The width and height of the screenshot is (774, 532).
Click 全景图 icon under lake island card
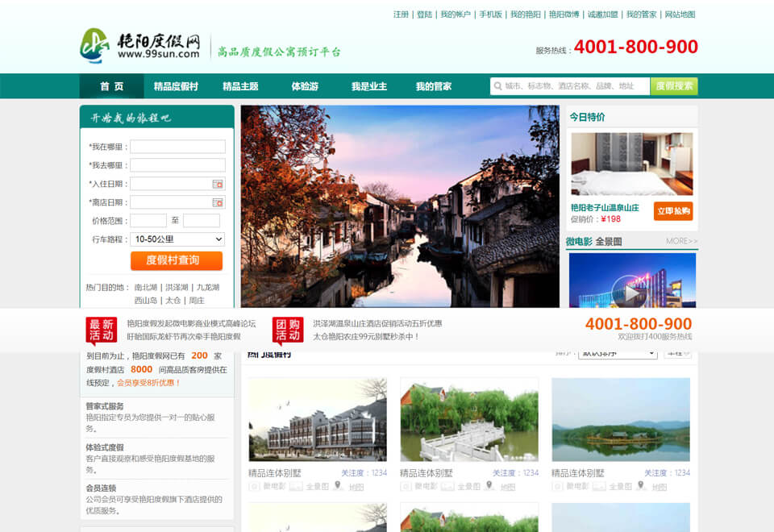599,487
